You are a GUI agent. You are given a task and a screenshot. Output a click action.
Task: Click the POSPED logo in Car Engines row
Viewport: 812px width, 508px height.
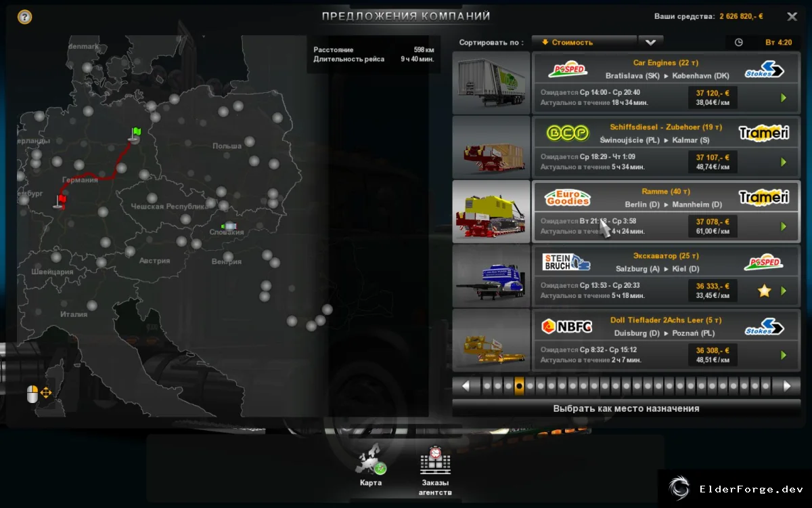click(x=567, y=70)
